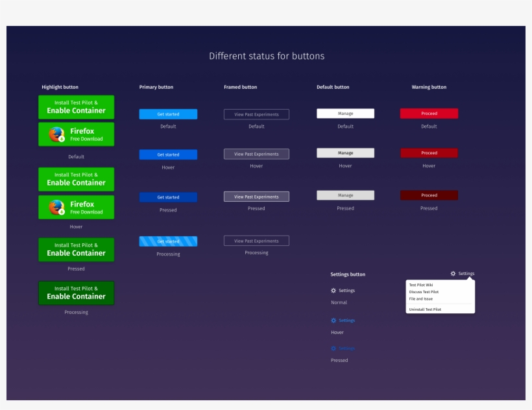Choose Discuss Test Pilot menu entry
The width and height of the screenshot is (532, 410).
click(424, 292)
